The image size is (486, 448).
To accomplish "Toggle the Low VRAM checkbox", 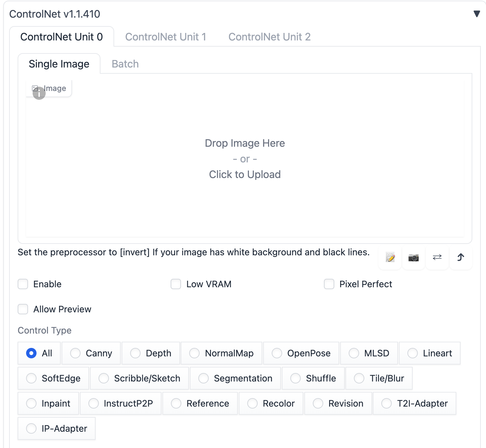I will coord(176,284).
